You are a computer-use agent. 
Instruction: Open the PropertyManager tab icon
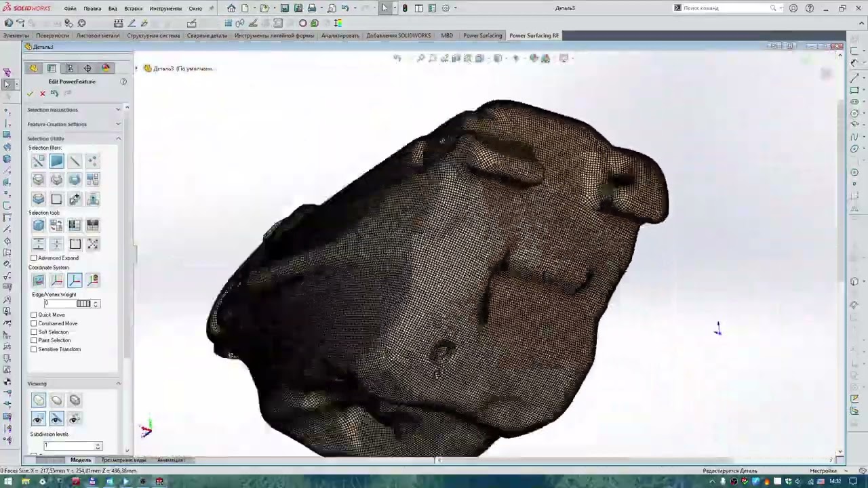tap(52, 68)
